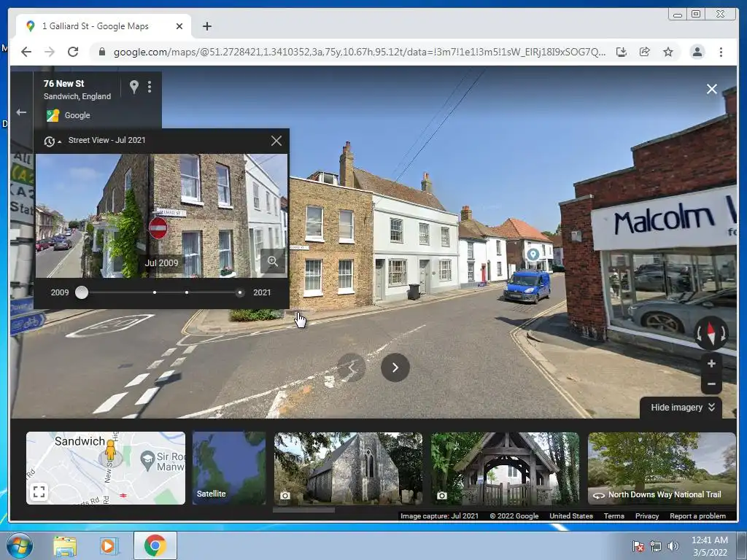The height and width of the screenshot is (560, 747).
Task: Select the 2021 marker on the timeline
Action: [x=240, y=292]
